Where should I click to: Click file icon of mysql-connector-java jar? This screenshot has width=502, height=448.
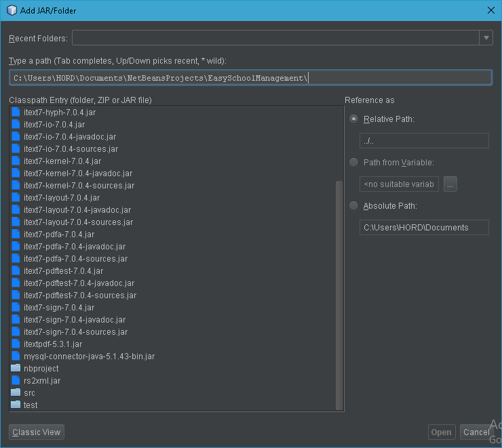(16, 356)
